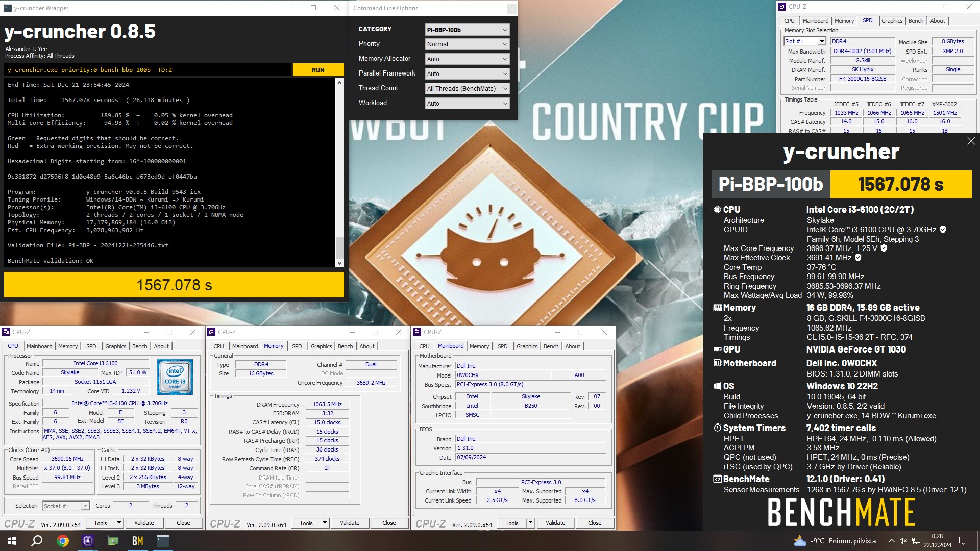Click the Intel Core i3 logo in CPU-Z

[x=175, y=377]
